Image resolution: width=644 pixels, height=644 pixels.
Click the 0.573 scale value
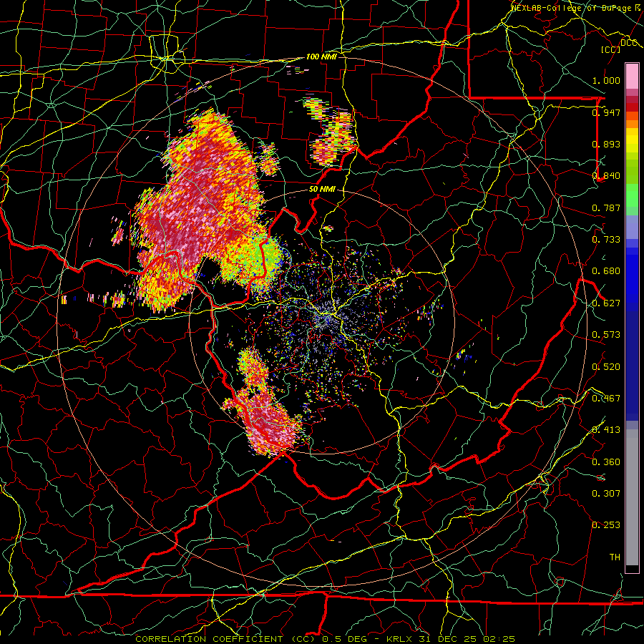coord(606,335)
